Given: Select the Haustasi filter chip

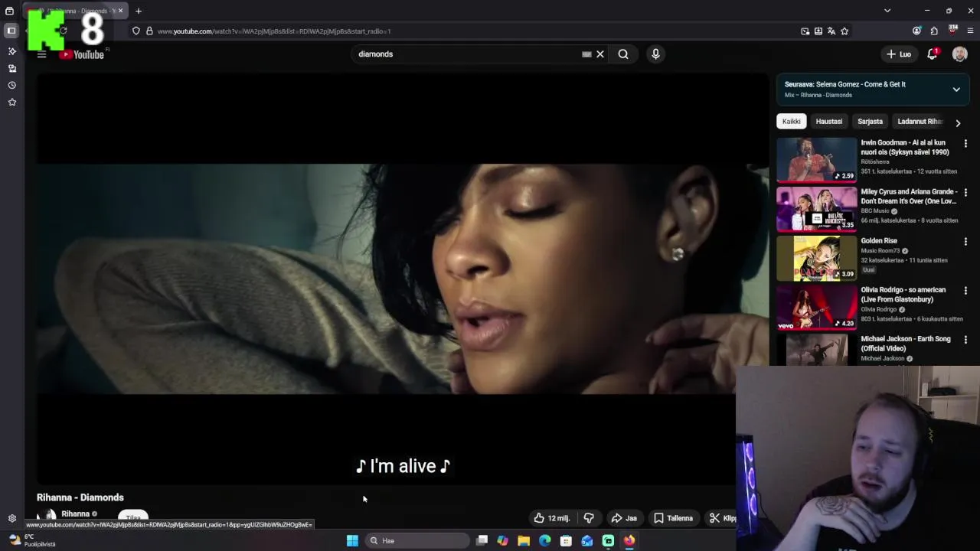Looking at the screenshot, I should point(829,122).
